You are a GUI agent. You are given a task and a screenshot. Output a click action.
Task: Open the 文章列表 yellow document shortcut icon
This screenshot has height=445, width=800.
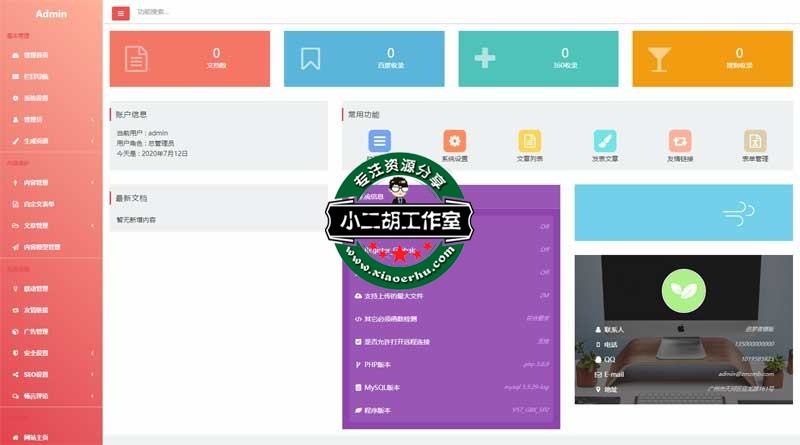point(529,141)
